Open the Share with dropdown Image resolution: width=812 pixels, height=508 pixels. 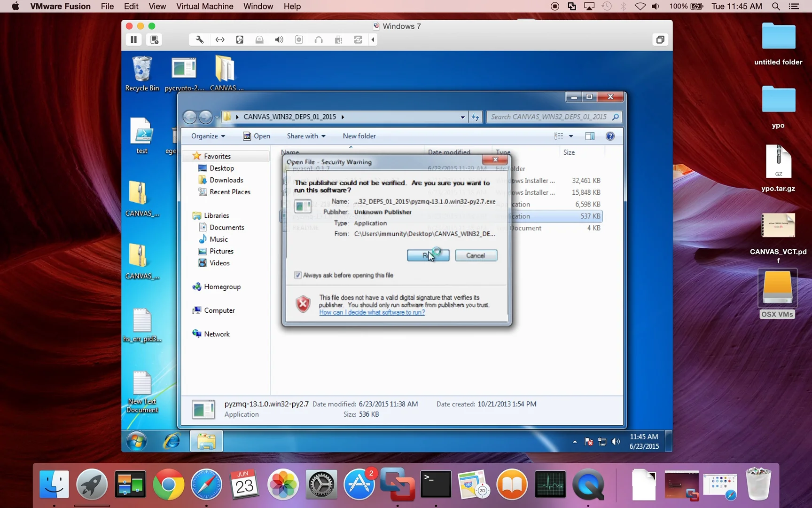(305, 136)
